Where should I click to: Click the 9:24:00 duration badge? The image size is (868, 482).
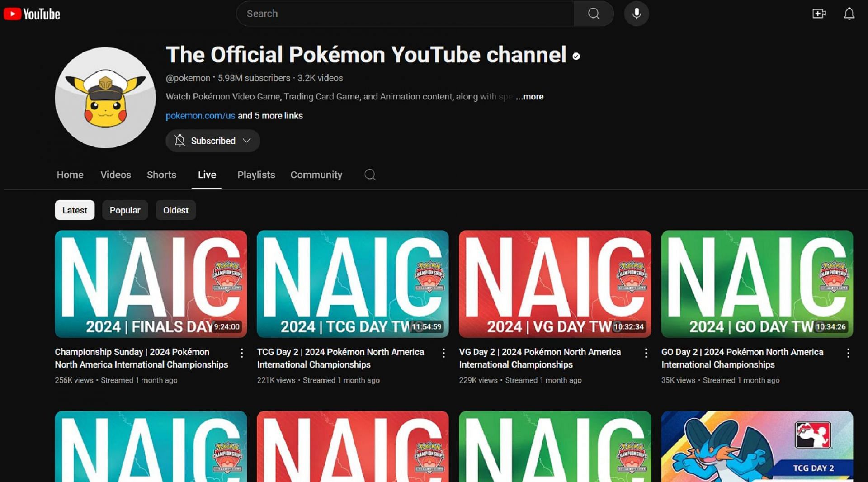tap(226, 327)
